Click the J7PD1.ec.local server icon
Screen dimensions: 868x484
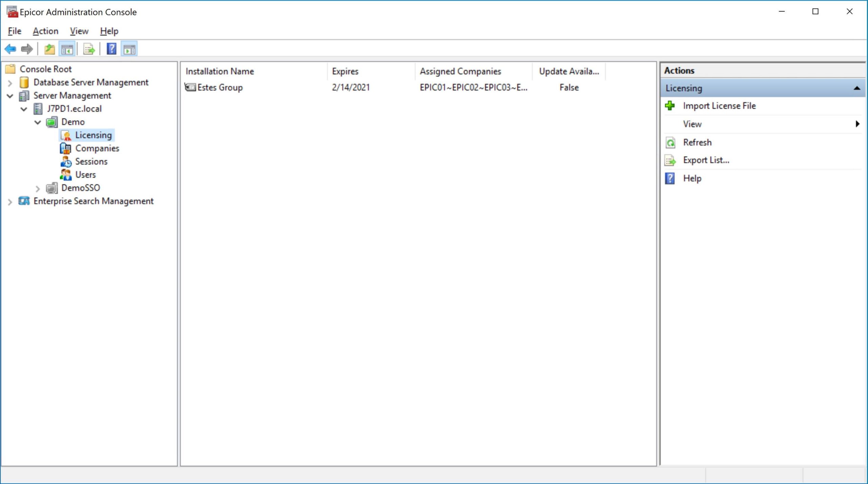click(38, 109)
